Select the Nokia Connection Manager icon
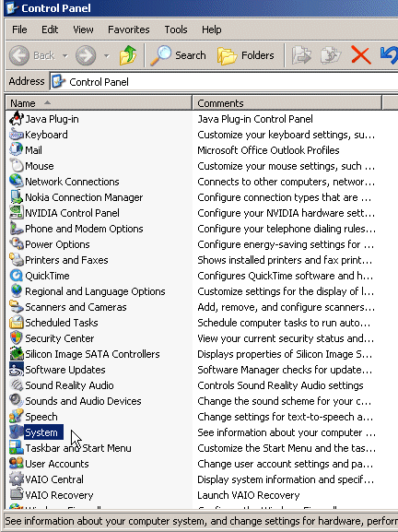The image size is (398, 532). [17, 197]
